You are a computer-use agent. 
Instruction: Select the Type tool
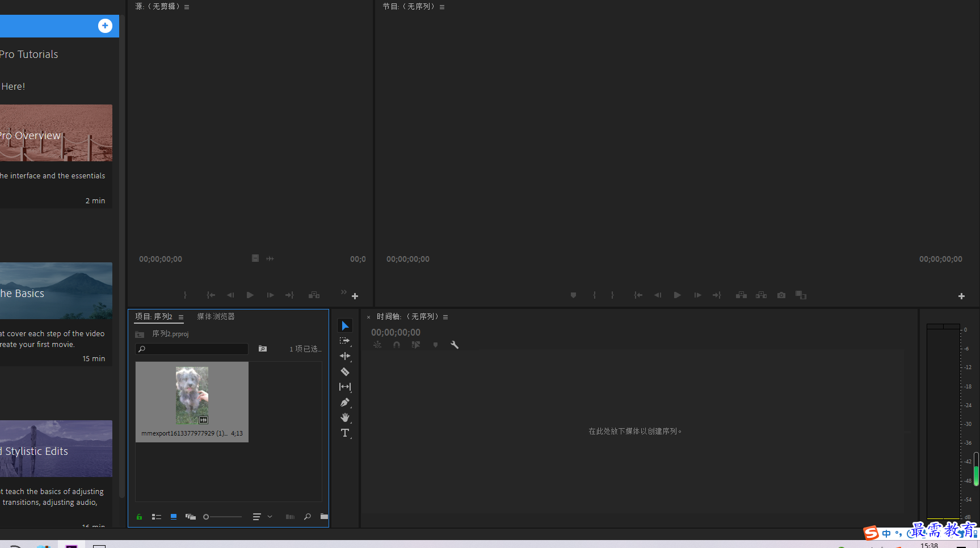pos(345,433)
